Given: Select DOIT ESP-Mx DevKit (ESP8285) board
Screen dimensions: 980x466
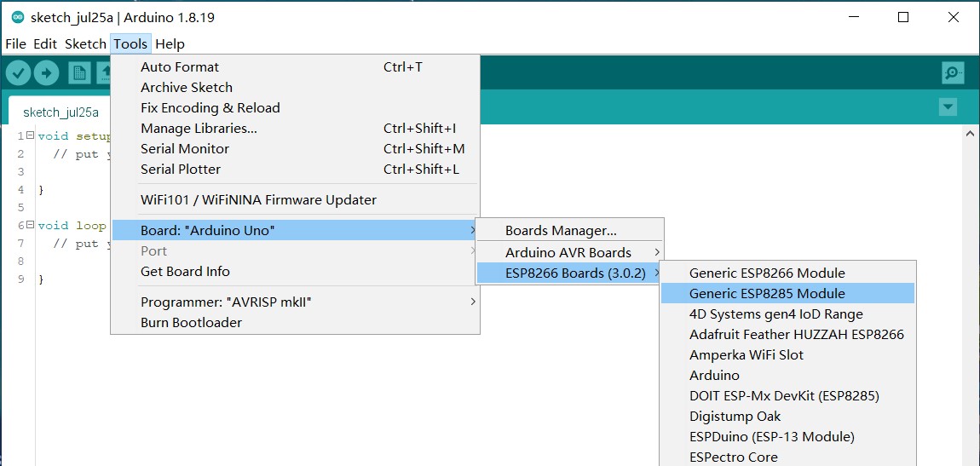Looking at the screenshot, I should (787, 395).
